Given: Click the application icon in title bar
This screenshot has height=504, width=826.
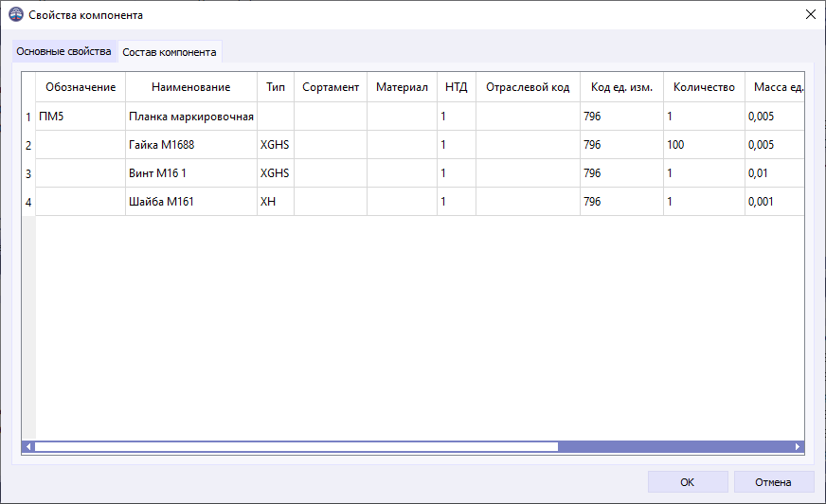Looking at the screenshot, I should tap(16, 15).
